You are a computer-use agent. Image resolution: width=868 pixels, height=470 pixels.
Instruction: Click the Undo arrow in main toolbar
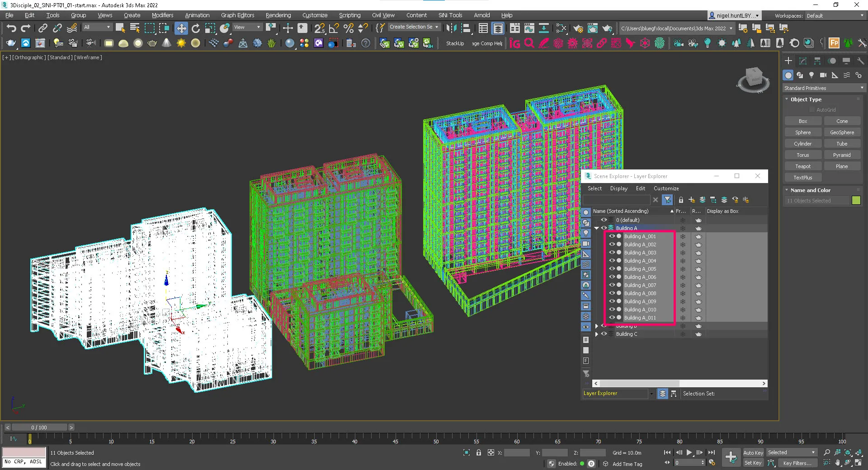coord(11,28)
